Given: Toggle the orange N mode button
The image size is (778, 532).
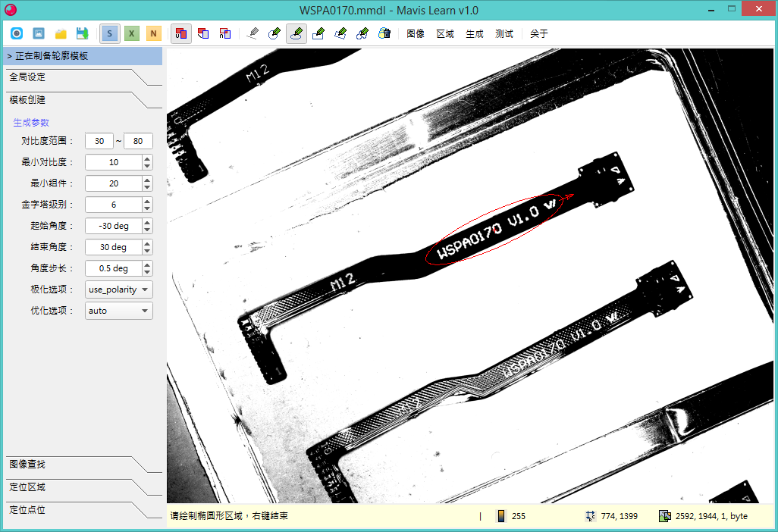Looking at the screenshot, I should pyautogui.click(x=153, y=33).
